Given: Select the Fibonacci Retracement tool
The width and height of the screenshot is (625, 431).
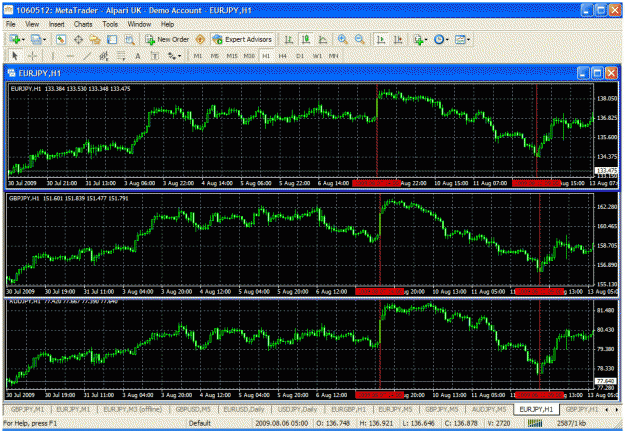Looking at the screenshot, I should [121, 56].
